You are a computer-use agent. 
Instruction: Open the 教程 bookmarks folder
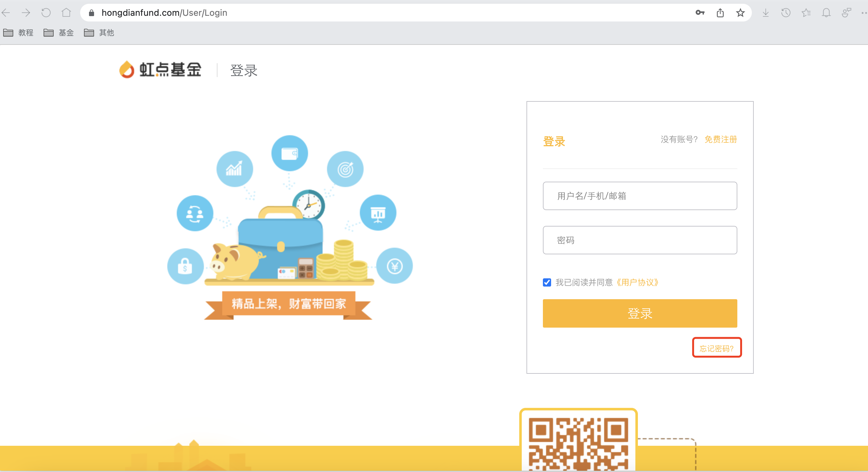pos(18,33)
